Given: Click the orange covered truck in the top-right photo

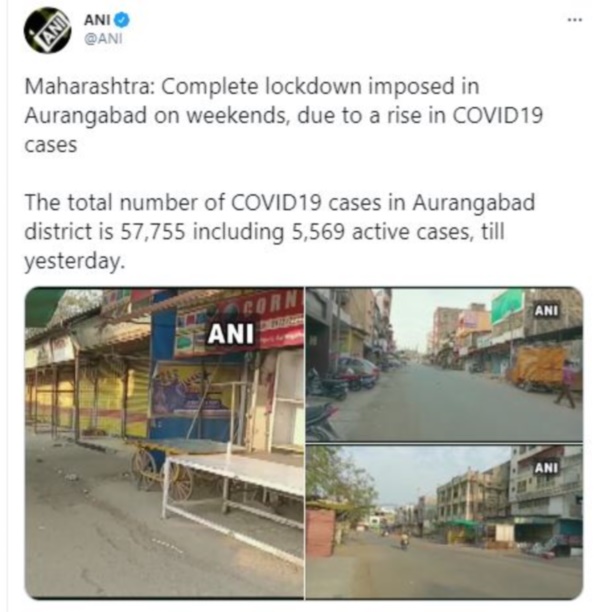Looking at the screenshot, I should coord(538,367).
